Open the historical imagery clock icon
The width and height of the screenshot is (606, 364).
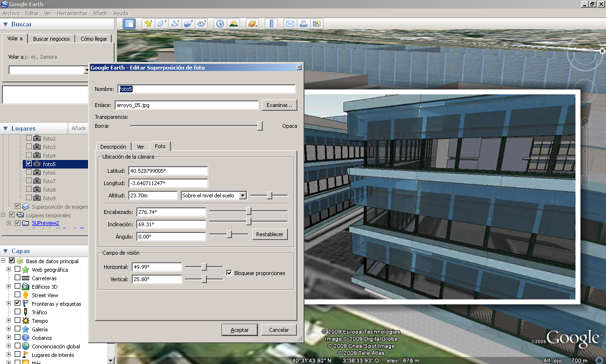tap(220, 24)
